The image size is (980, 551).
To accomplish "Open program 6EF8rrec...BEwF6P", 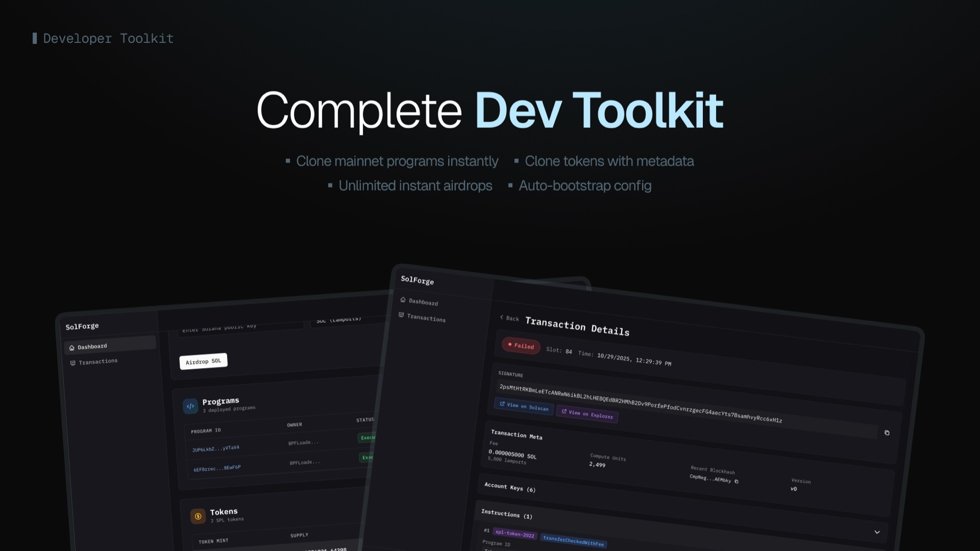I will 217,468.
